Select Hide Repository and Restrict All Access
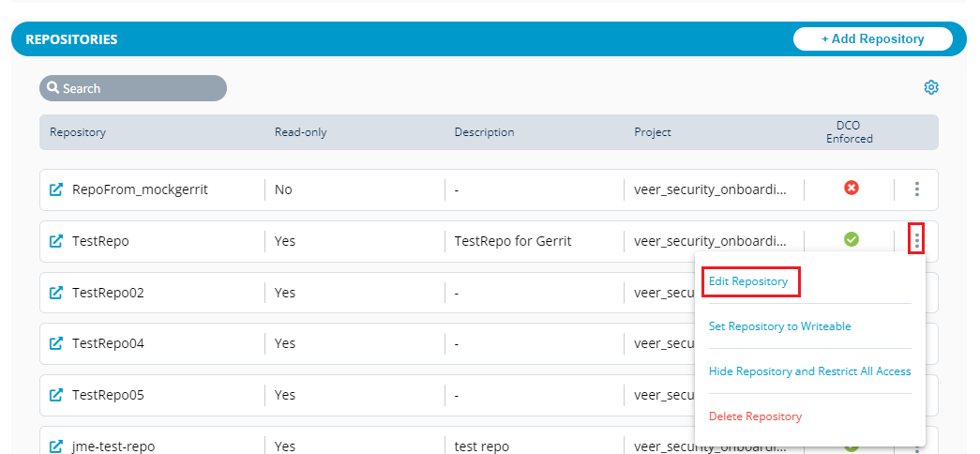The width and height of the screenshot is (980, 454). (809, 371)
